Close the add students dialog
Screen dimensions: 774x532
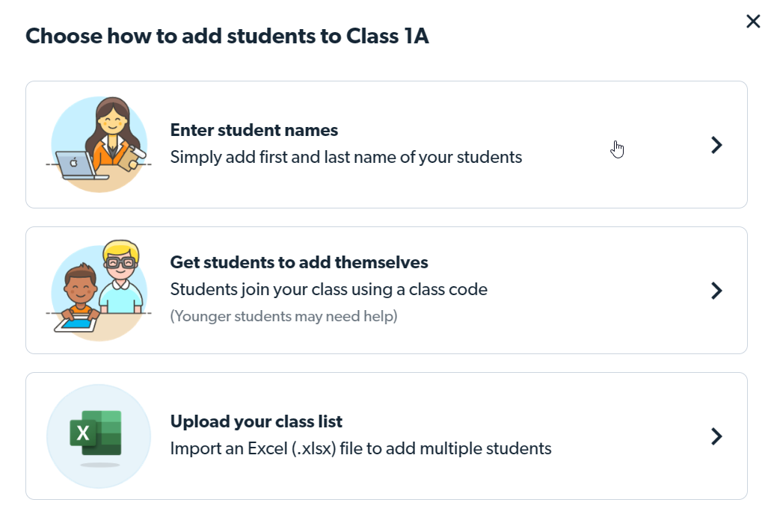[x=753, y=22]
